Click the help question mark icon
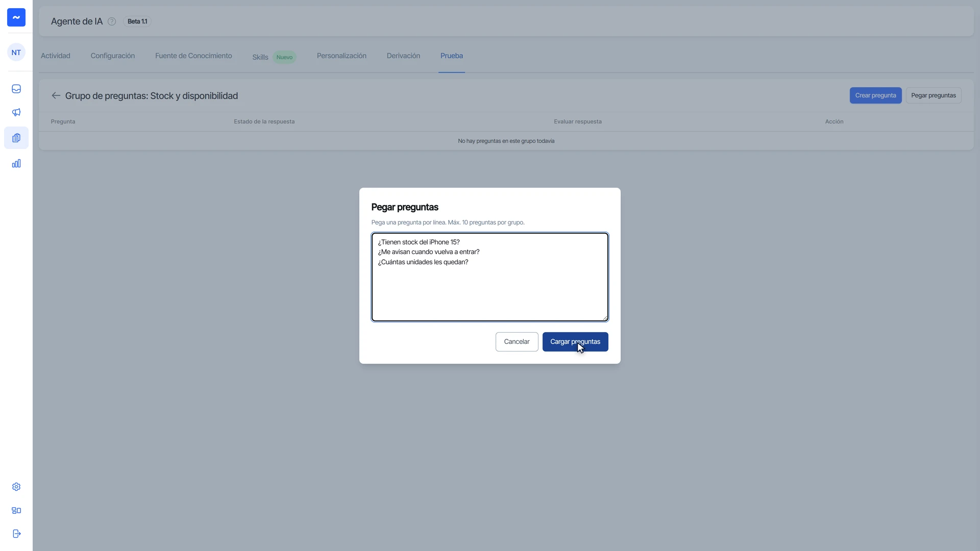This screenshot has width=980, height=551. coord(112,21)
